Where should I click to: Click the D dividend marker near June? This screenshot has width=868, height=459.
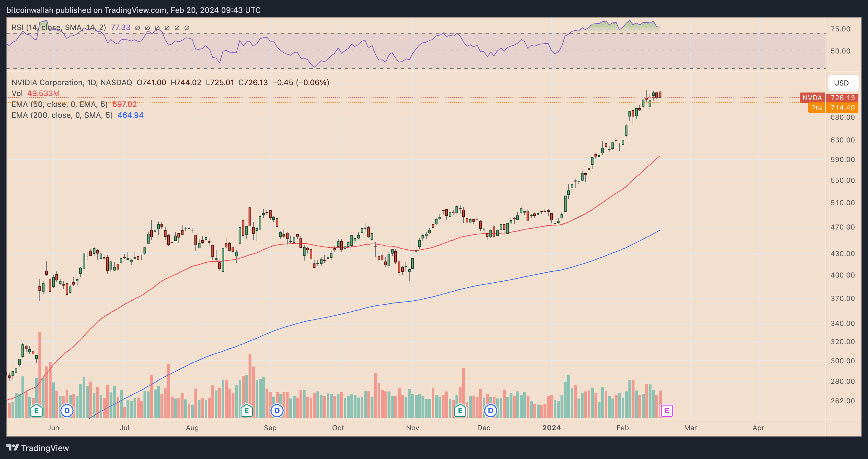(x=67, y=410)
